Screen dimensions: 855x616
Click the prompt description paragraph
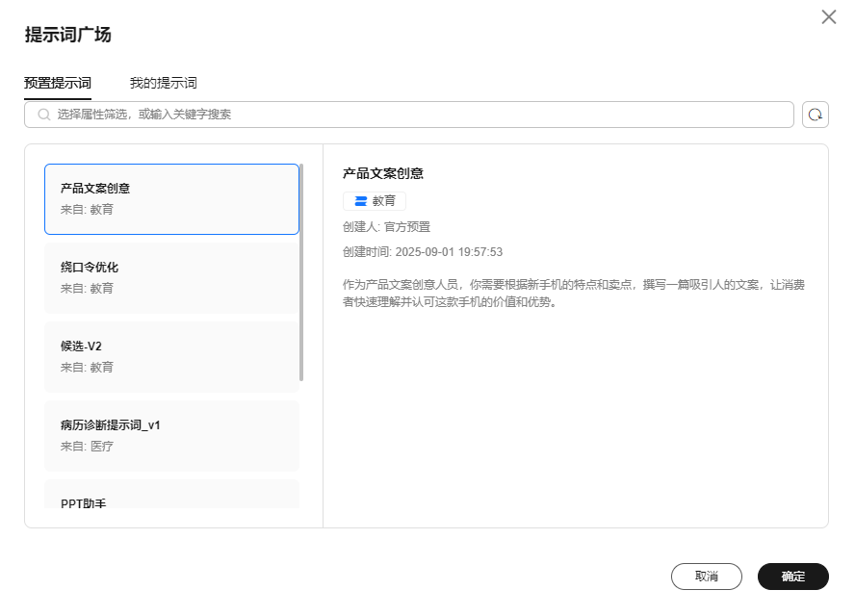[x=574, y=294]
